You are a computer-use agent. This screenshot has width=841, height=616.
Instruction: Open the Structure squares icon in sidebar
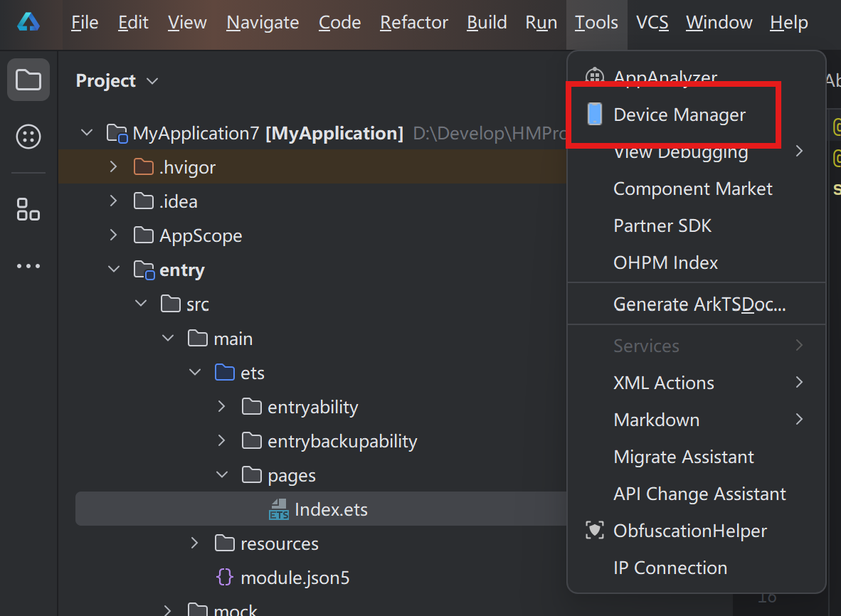(x=28, y=209)
